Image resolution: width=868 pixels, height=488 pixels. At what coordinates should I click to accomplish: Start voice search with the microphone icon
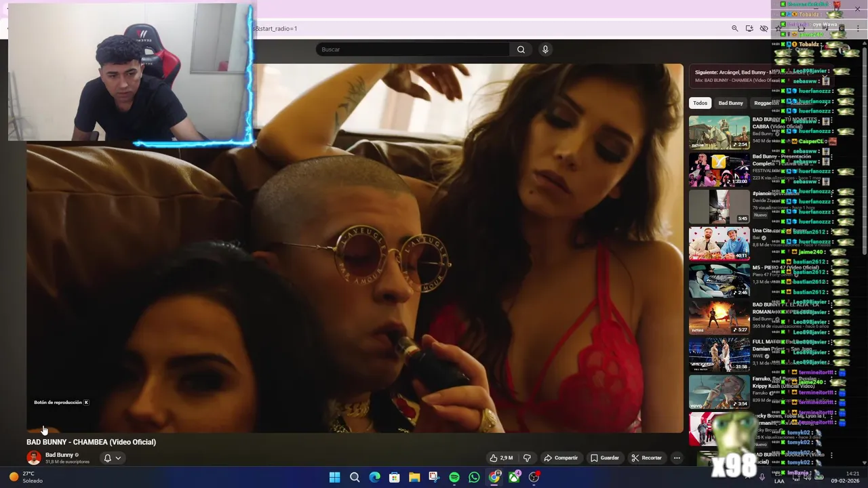[x=545, y=49]
